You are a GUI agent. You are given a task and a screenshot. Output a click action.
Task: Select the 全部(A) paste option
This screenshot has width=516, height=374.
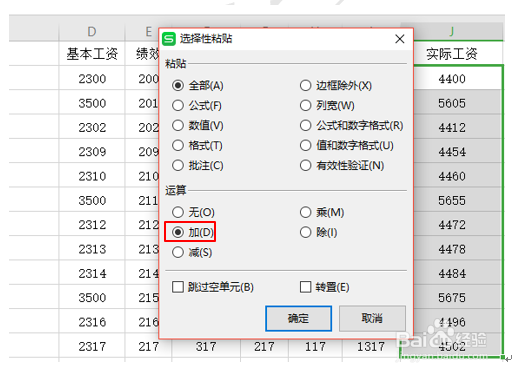(x=198, y=86)
